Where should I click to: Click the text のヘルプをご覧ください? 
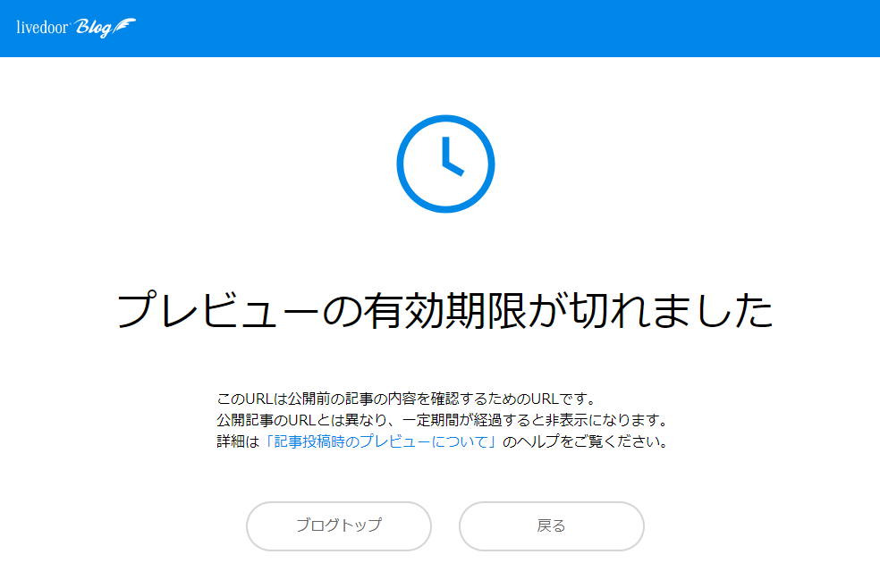(586, 441)
